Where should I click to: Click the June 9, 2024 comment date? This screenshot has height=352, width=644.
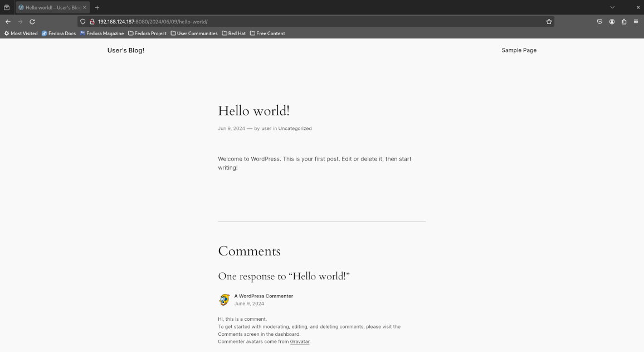(x=249, y=303)
